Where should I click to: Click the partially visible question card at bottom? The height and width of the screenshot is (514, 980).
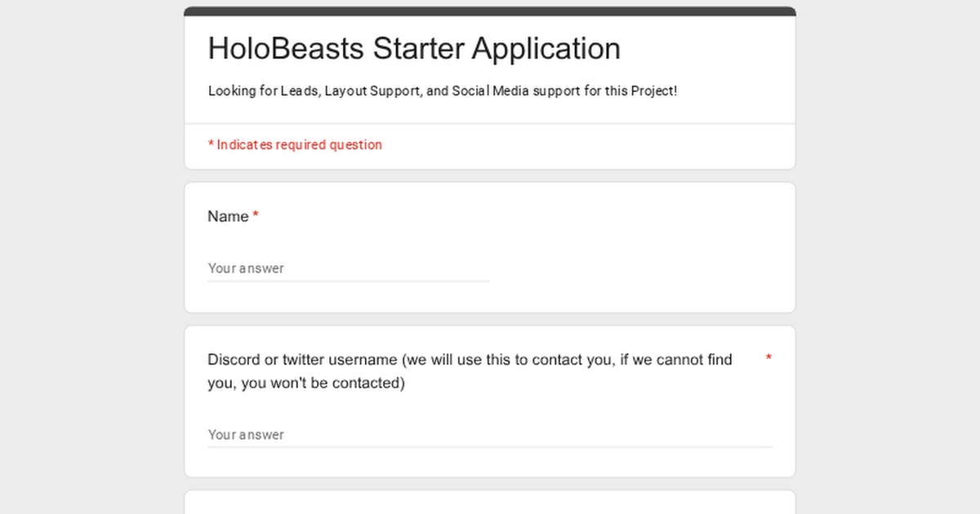489,503
